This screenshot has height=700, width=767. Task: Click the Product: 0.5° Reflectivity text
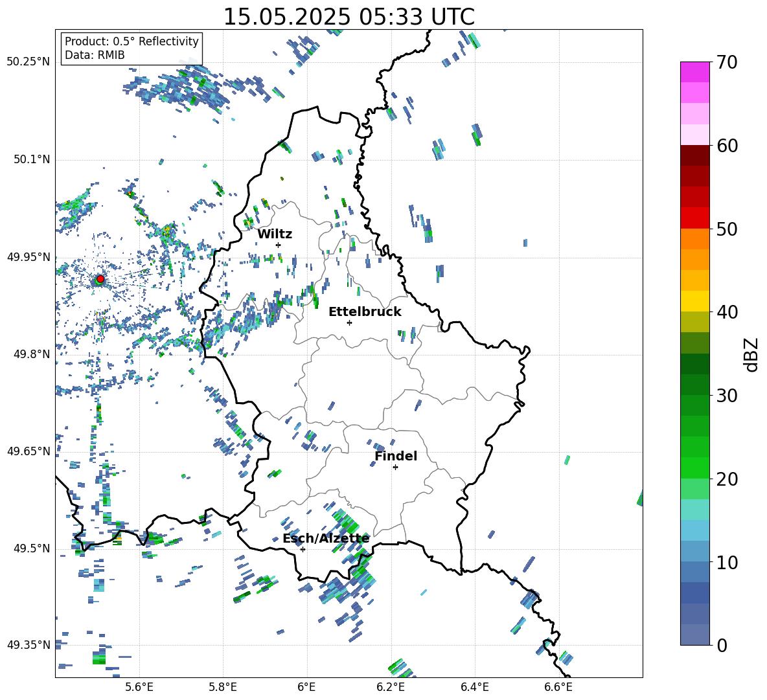[x=132, y=41]
